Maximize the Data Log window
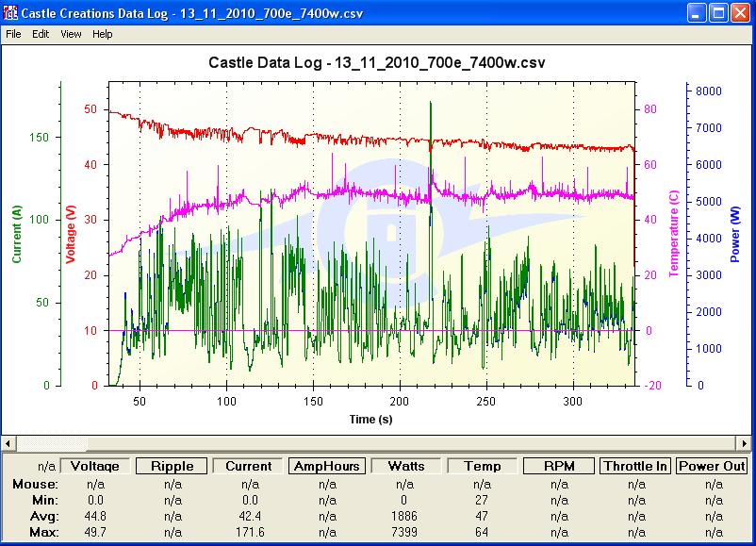Screen dimensions: 756x546 coord(718,13)
